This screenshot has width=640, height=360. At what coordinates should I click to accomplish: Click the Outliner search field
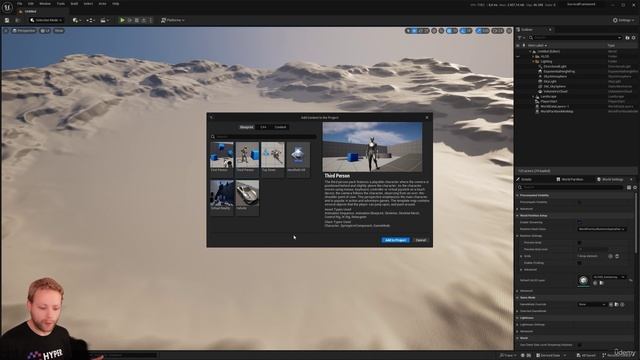(575, 38)
